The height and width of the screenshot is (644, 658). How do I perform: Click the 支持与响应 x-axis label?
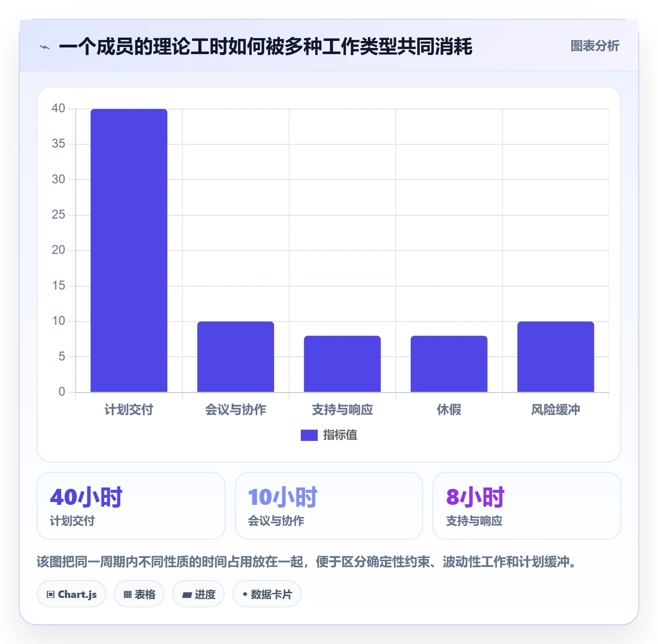point(342,410)
